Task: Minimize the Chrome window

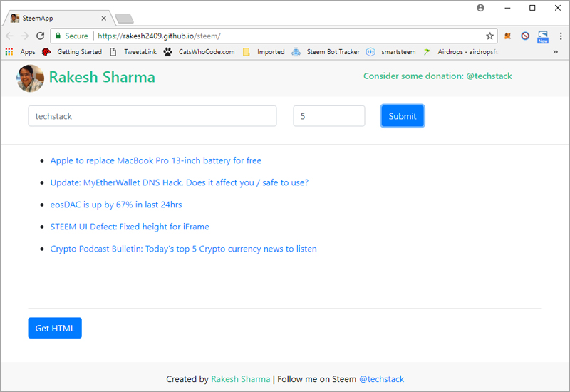Action: point(507,8)
